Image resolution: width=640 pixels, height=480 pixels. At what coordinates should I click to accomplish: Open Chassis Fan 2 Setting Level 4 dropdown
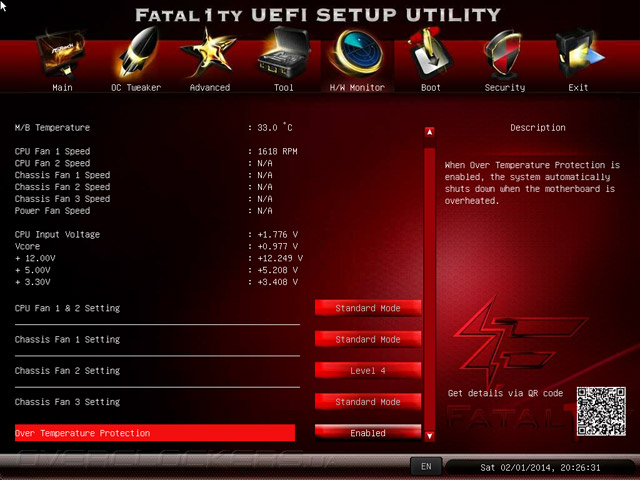click(368, 371)
